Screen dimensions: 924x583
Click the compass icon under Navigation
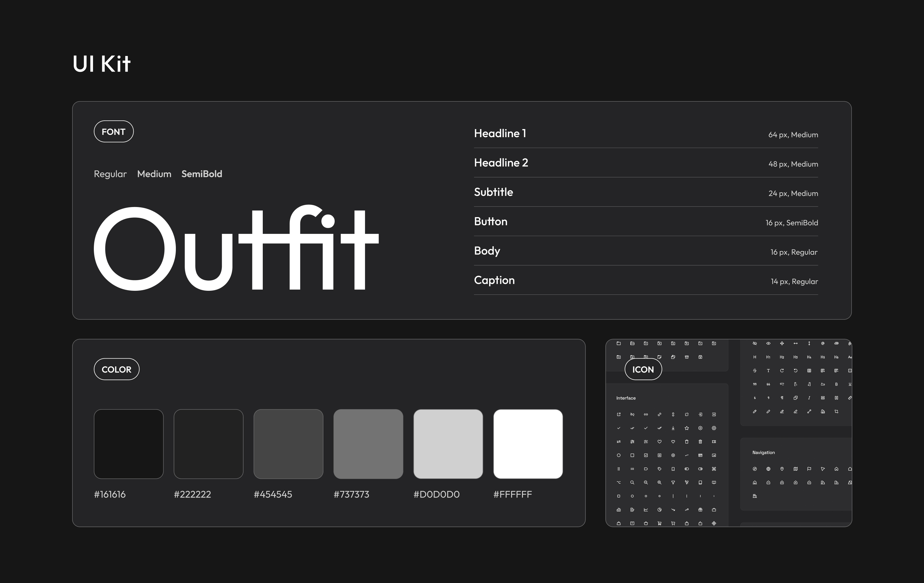(755, 469)
